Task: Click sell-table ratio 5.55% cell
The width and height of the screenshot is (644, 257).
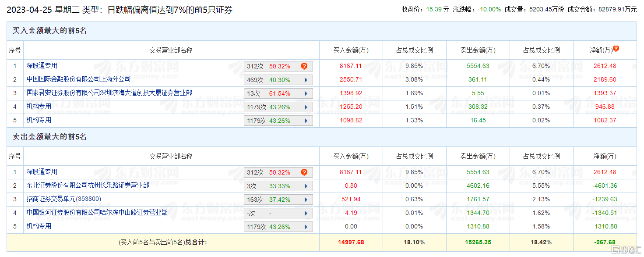Action: [542, 186]
